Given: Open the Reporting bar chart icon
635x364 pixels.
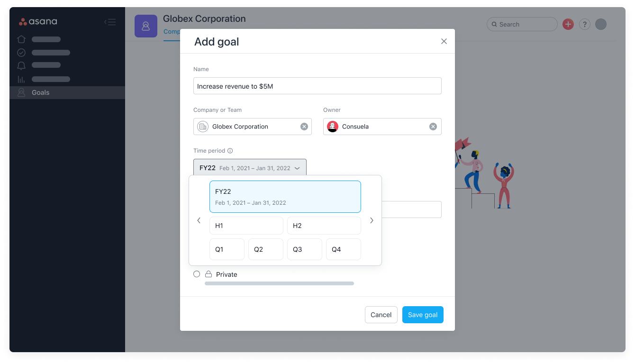Looking at the screenshot, I should pos(21,79).
